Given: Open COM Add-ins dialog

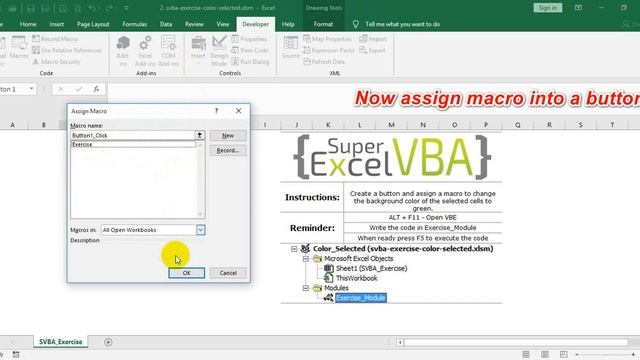Looking at the screenshot, I should 168,51.
